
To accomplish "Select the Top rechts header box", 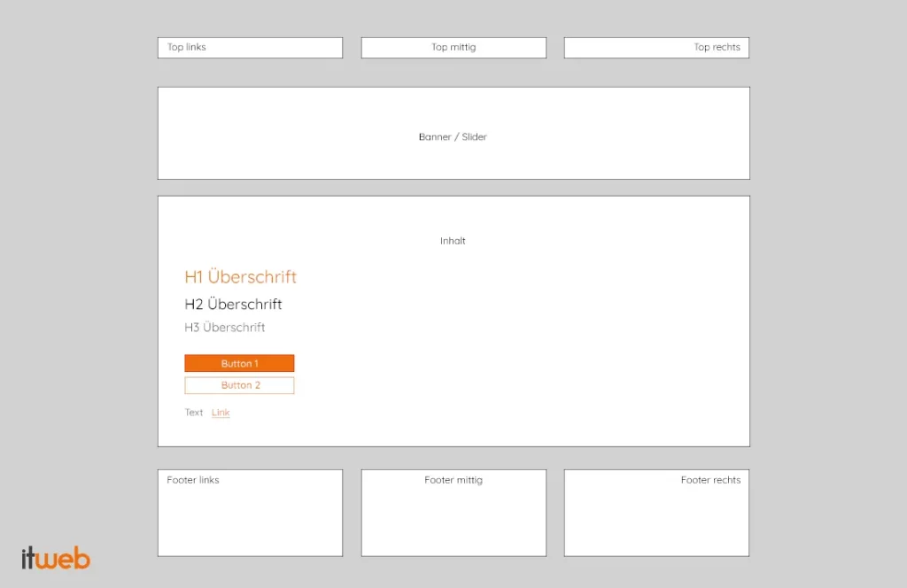I will (656, 48).
